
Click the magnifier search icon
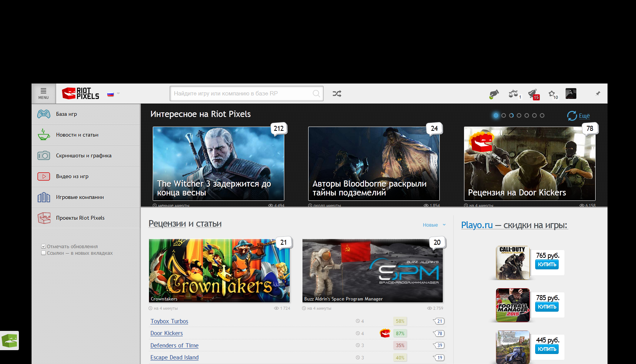(316, 94)
